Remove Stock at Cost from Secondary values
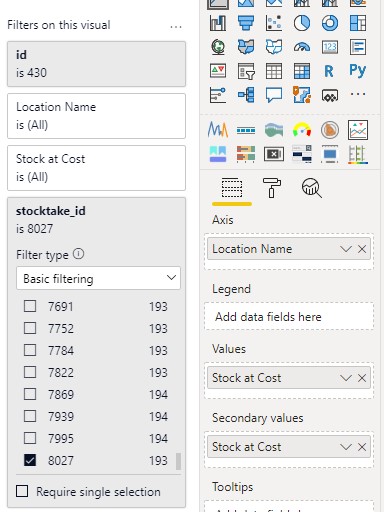This screenshot has width=384, height=512. (x=362, y=447)
